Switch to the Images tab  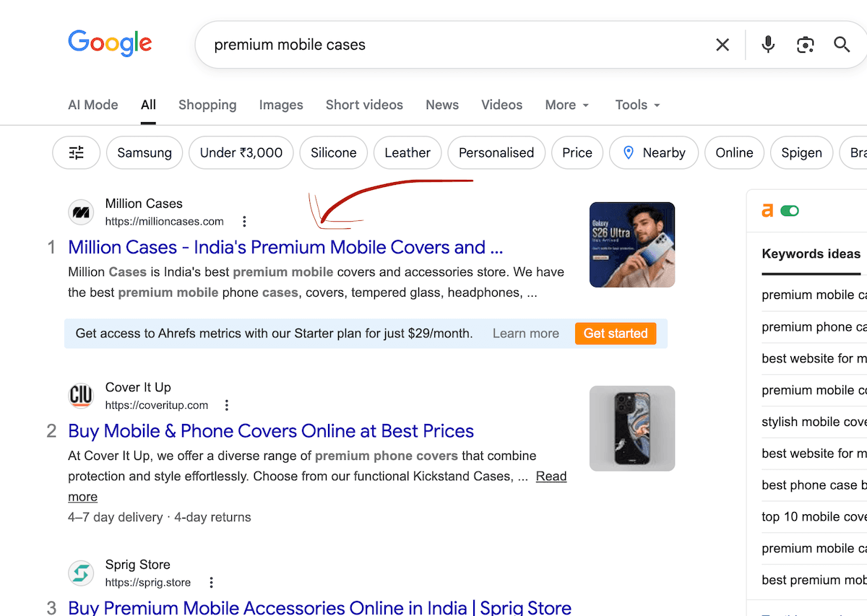click(281, 105)
